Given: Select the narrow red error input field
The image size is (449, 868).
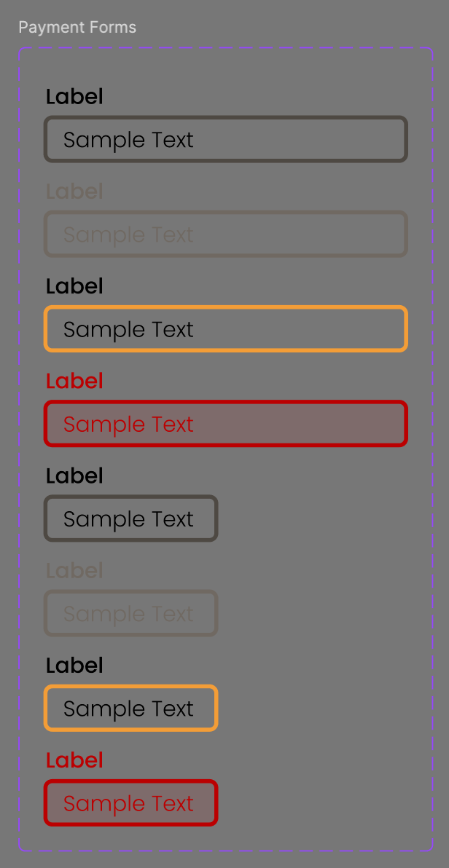Looking at the screenshot, I should point(130,802).
